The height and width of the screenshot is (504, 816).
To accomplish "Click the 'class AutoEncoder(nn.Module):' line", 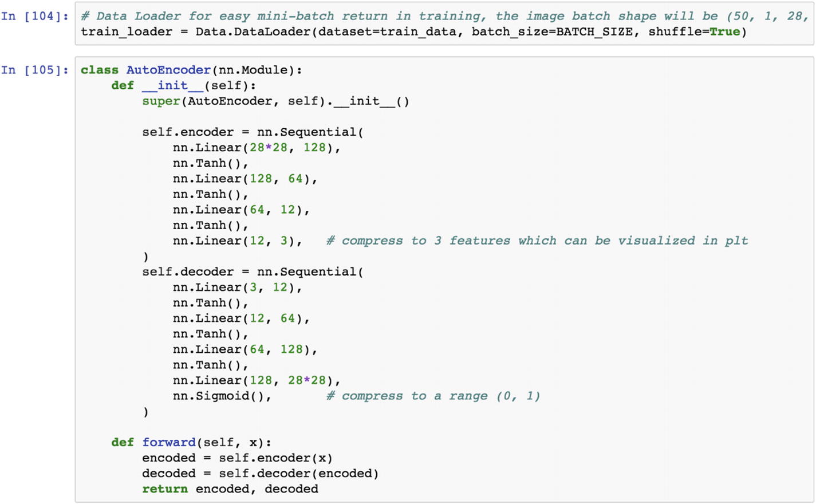I will 191,70.
